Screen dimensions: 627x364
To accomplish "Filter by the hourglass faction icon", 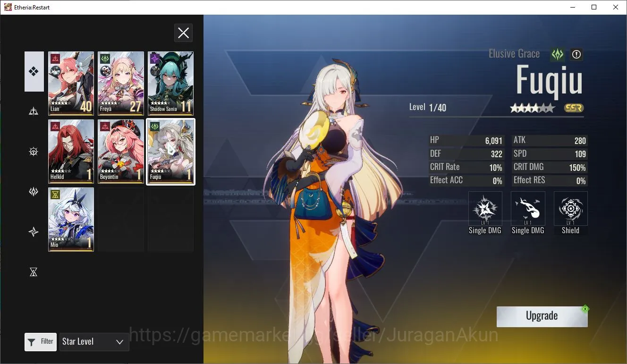I will click(x=34, y=272).
